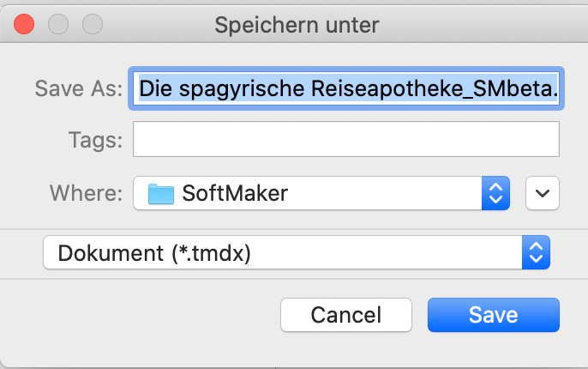Click the Speichern unter title bar text
The image size is (588, 369).
(297, 25)
